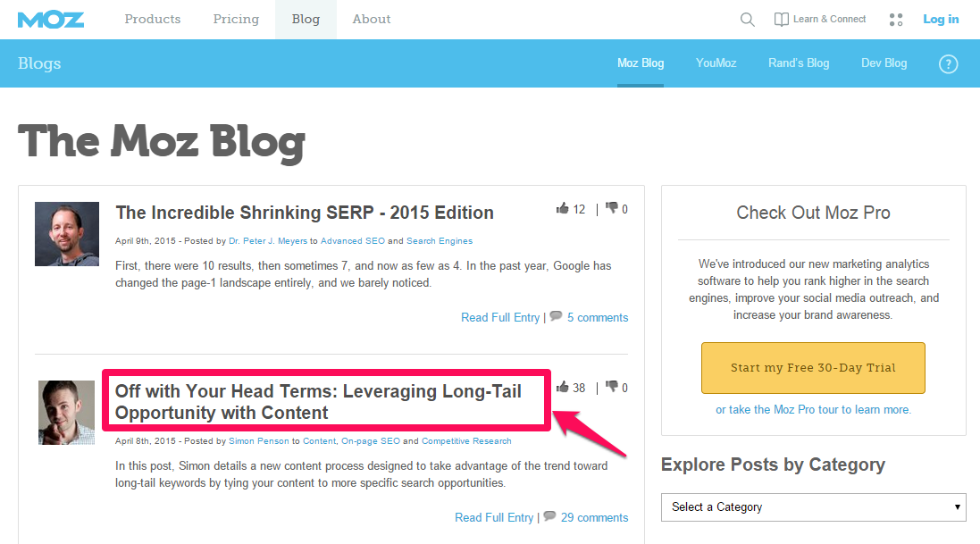980x544 pixels.
Task: Open the Learn & Connect menu
Action: coord(820,20)
